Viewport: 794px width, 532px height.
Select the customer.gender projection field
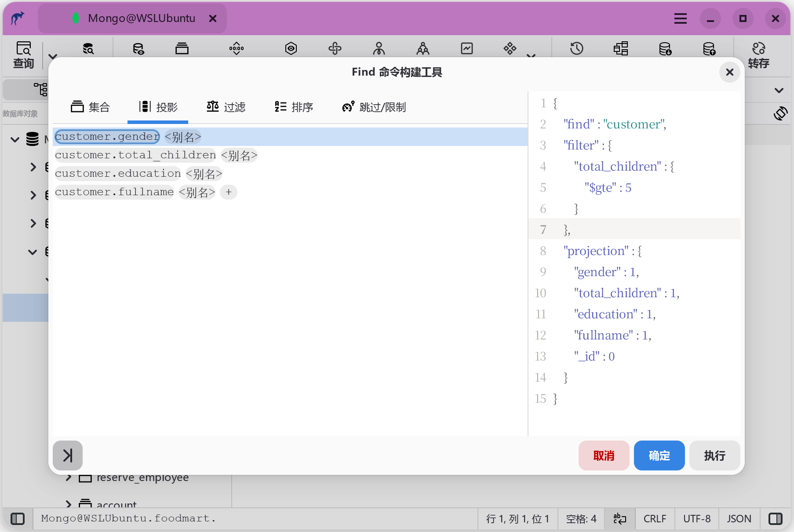[107, 137]
